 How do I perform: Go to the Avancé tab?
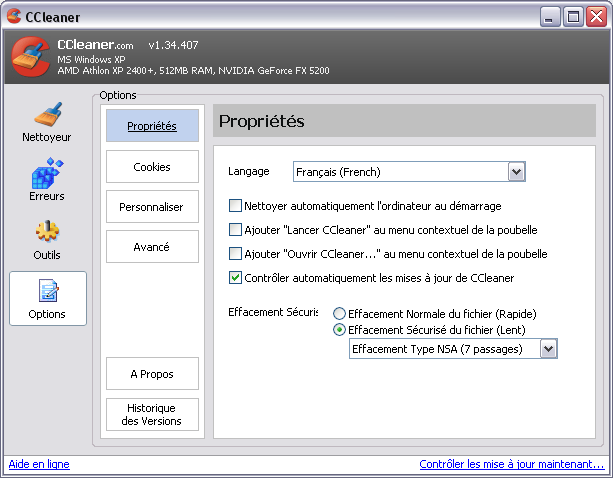tap(152, 247)
